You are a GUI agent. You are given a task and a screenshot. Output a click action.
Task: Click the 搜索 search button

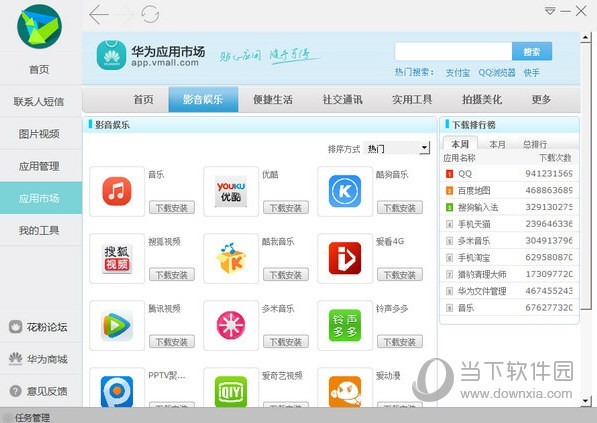[532, 51]
